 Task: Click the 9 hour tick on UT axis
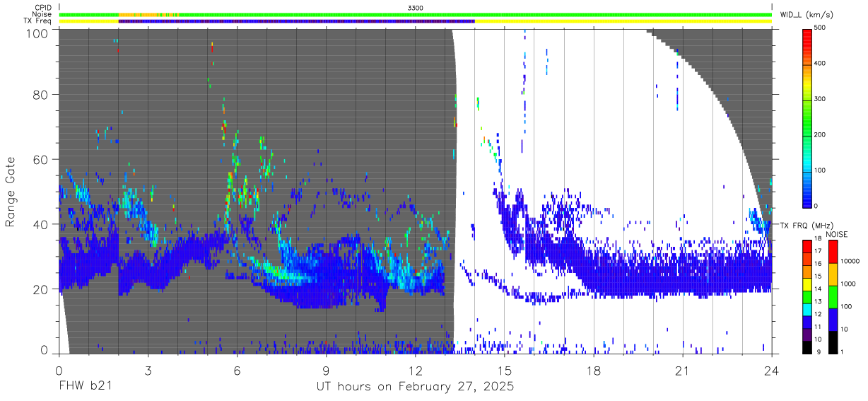click(326, 370)
